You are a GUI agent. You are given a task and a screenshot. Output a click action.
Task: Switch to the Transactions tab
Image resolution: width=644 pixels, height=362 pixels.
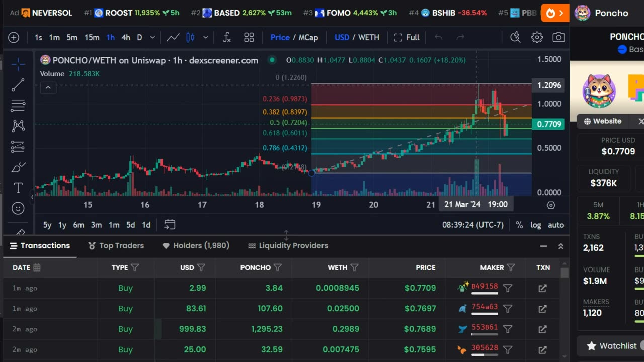click(40, 245)
